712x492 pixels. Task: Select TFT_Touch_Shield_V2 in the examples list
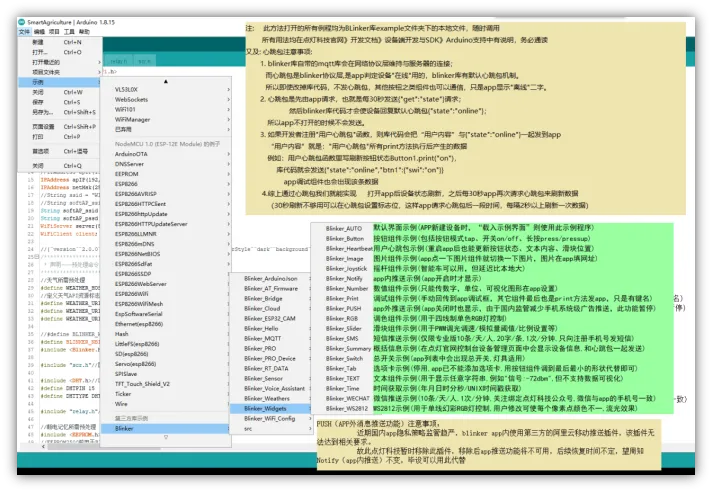click(x=166, y=384)
